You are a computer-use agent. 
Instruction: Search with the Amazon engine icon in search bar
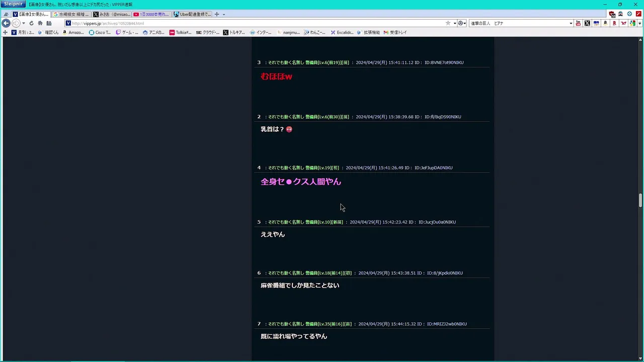tap(605, 23)
